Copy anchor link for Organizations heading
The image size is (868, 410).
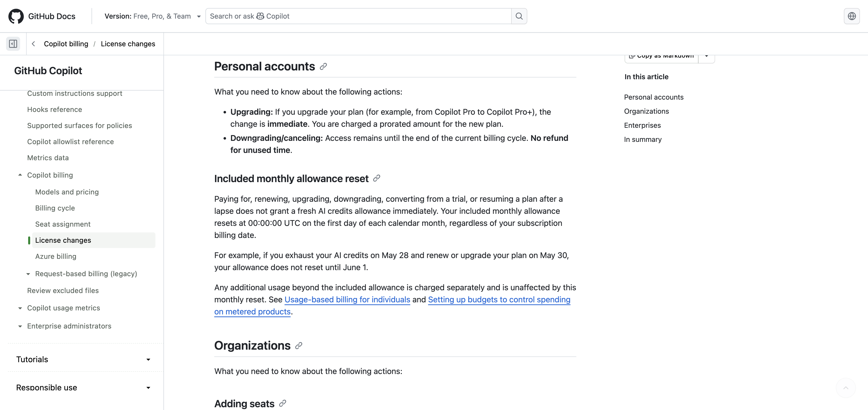click(298, 346)
